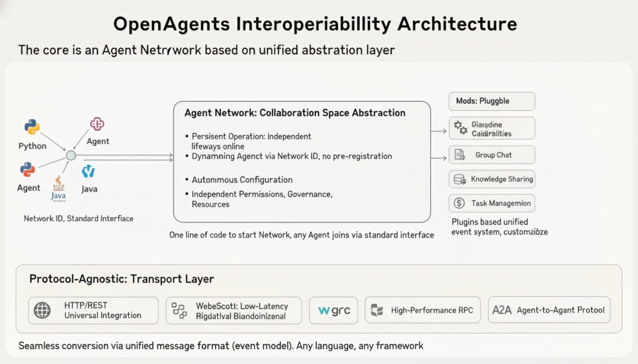638x364 pixels.
Task: Click the High-Performance RPC icon
Action: pos(376,310)
